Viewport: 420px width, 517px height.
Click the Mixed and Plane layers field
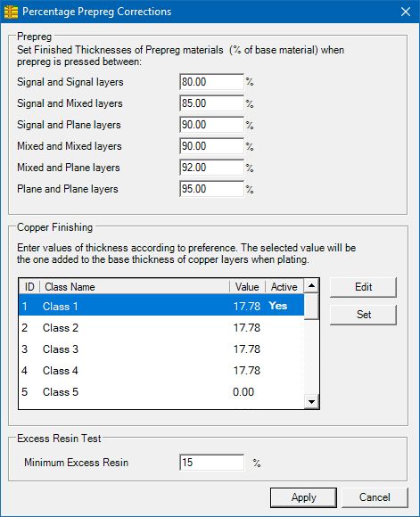(212, 168)
